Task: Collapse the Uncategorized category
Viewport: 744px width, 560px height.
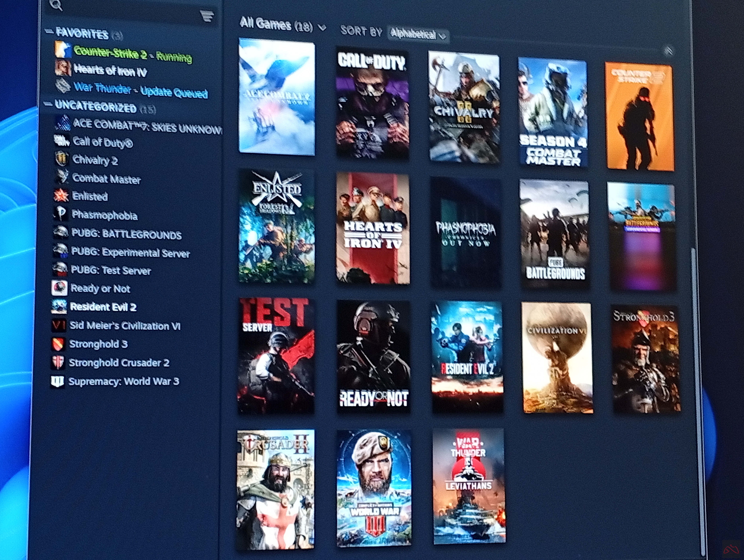Action: 49,104
